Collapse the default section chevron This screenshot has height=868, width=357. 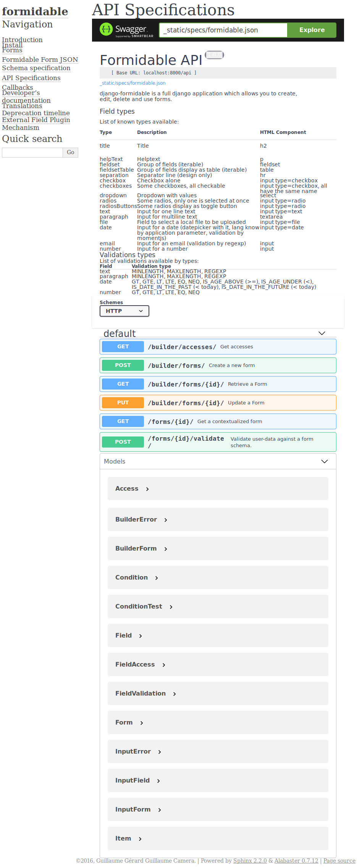pos(322,333)
